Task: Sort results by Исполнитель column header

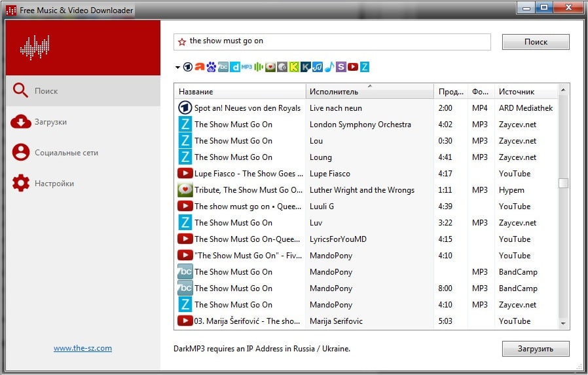Action: pyautogui.click(x=370, y=91)
